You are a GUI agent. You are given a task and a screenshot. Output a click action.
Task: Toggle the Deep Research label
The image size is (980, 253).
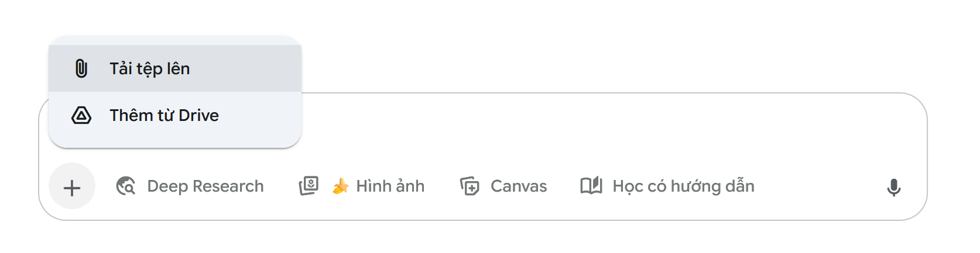click(205, 186)
